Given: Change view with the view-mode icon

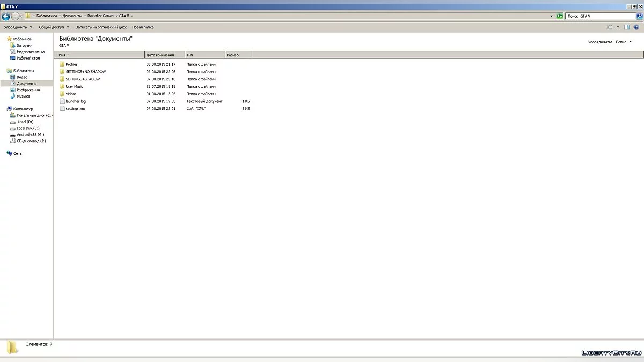Looking at the screenshot, I should point(610,27).
